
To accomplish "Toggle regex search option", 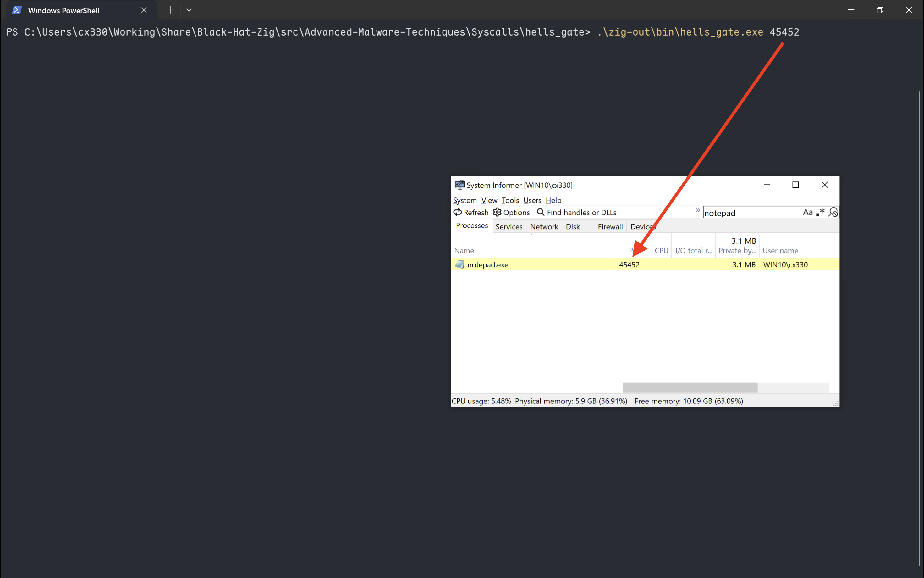I will click(x=820, y=212).
